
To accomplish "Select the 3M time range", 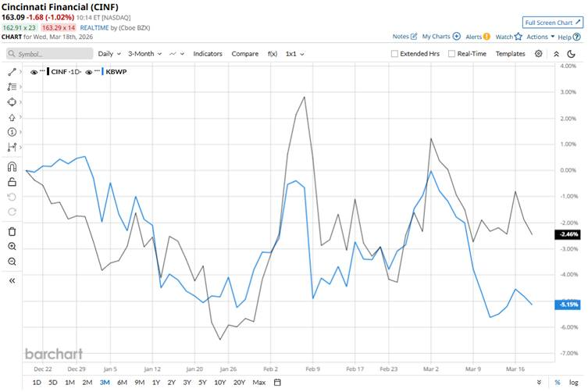I will [105, 383].
